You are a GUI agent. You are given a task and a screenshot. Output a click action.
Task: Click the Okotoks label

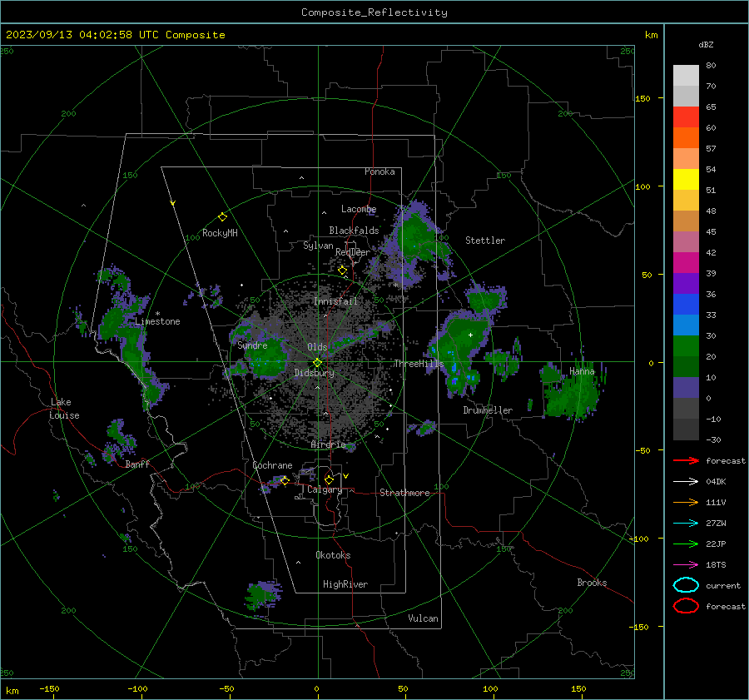coord(333,555)
